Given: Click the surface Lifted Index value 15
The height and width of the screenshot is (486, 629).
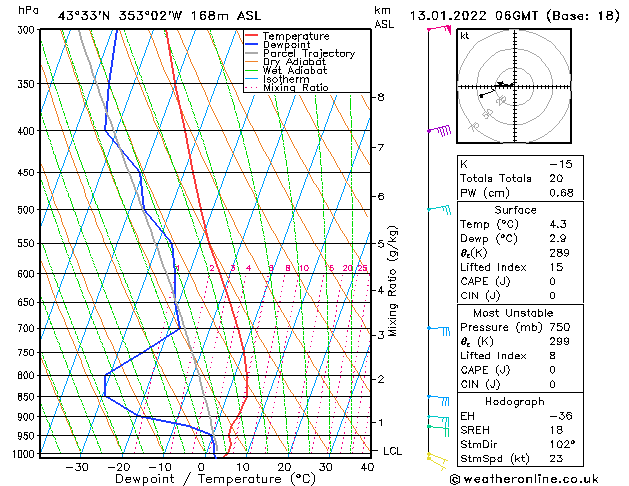Looking at the screenshot, I should pos(556,267).
